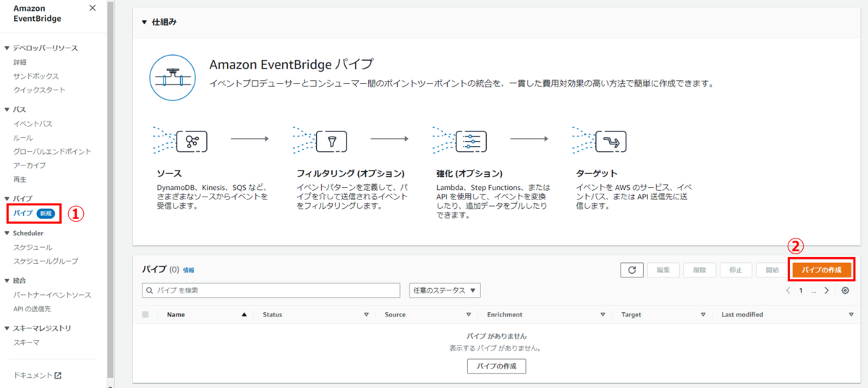Open 詳細 in the sidebar
This screenshot has height=388, width=868.
(20, 62)
